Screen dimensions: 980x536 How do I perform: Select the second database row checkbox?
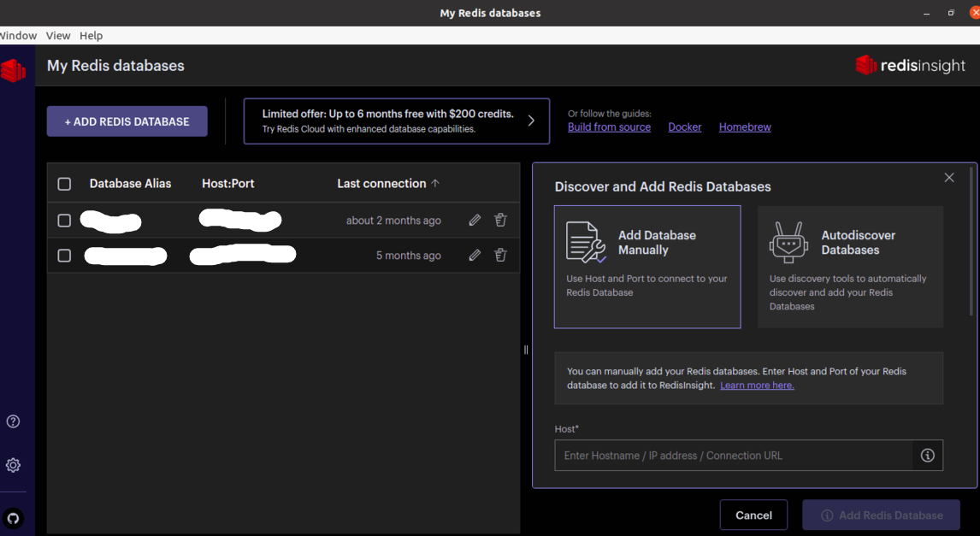[64, 255]
